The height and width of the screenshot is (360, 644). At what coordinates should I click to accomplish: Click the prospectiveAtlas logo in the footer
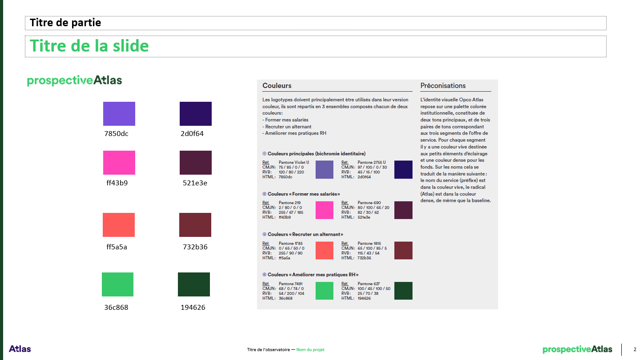[x=577, y=349]
